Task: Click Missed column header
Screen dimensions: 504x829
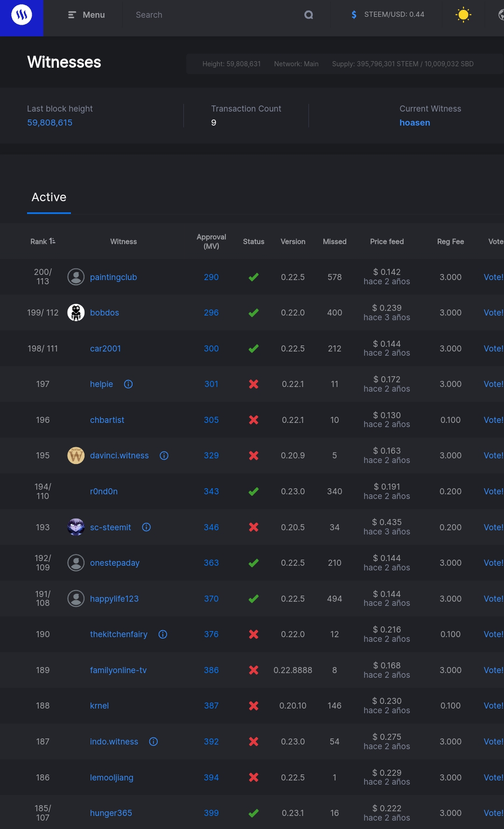Action: pyautogui.click(x=335, y=241)
